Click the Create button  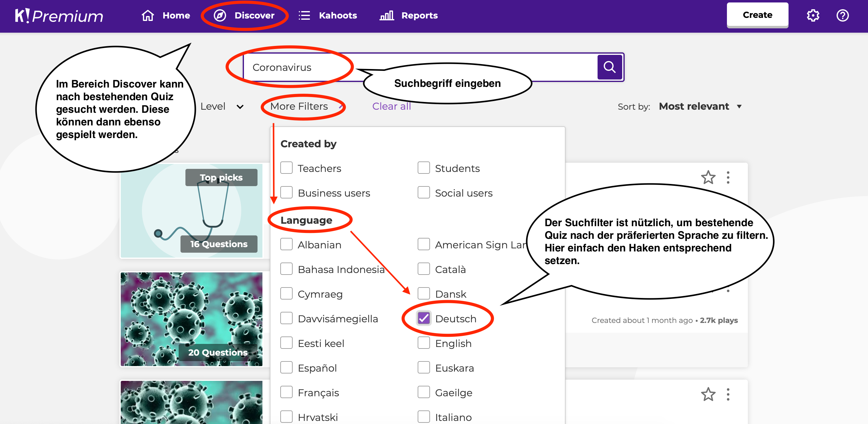757,15
